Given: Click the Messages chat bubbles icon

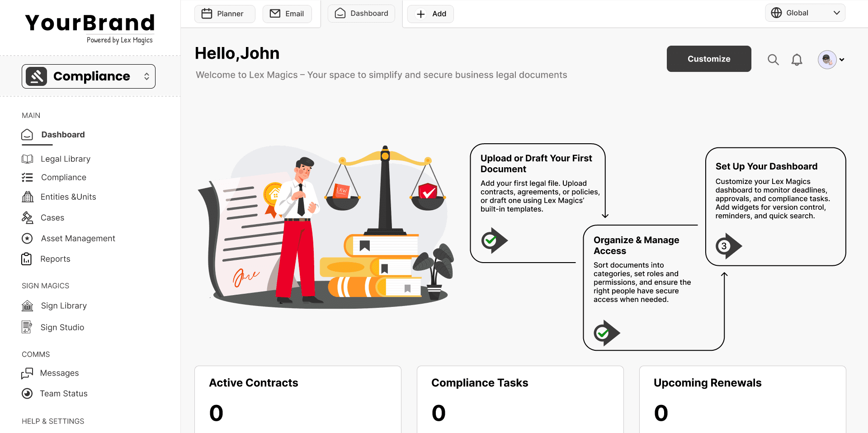Looking at the screenshot, I should point(27,373).
